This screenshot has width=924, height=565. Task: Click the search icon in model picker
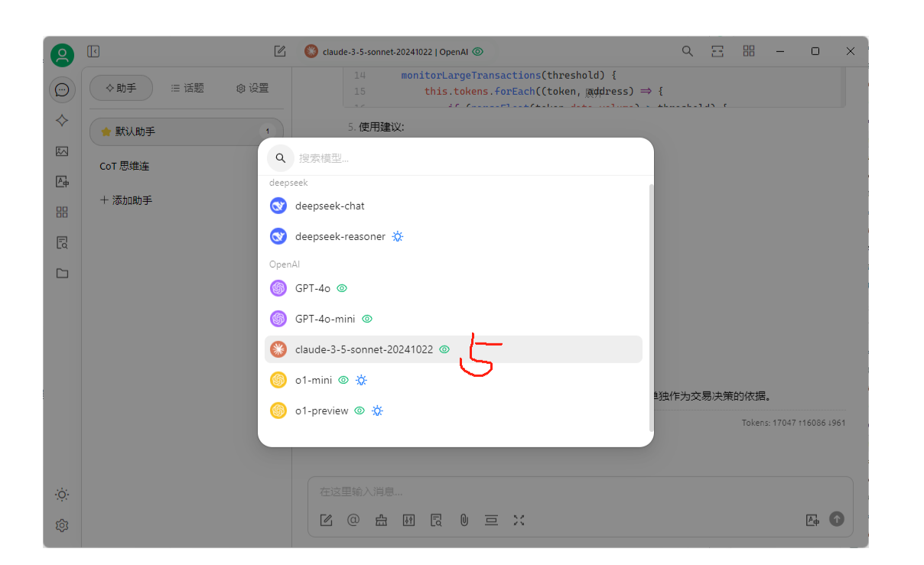coord(281,158)
